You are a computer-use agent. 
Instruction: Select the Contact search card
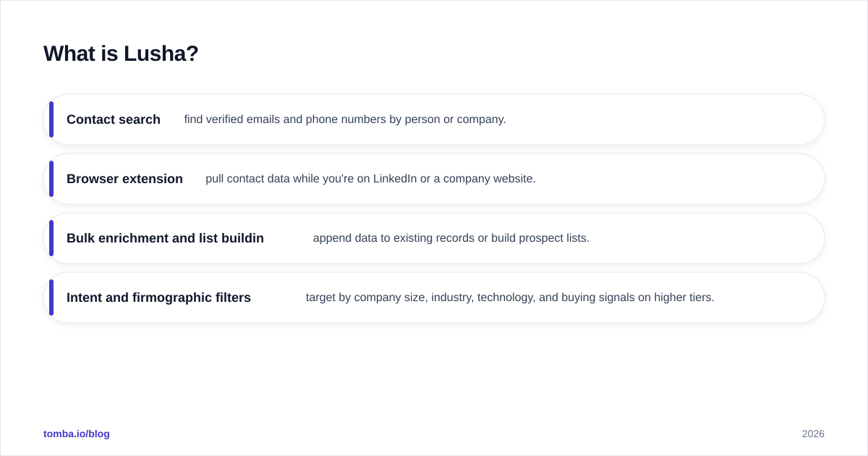pos(434,119)
